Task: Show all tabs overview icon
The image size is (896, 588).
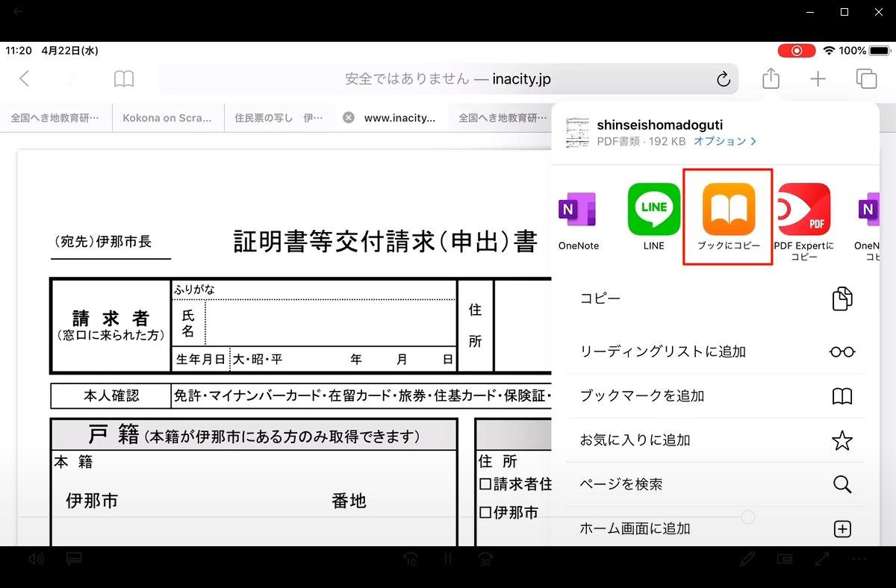Action: pyautogui.click(x=866, y=78)
